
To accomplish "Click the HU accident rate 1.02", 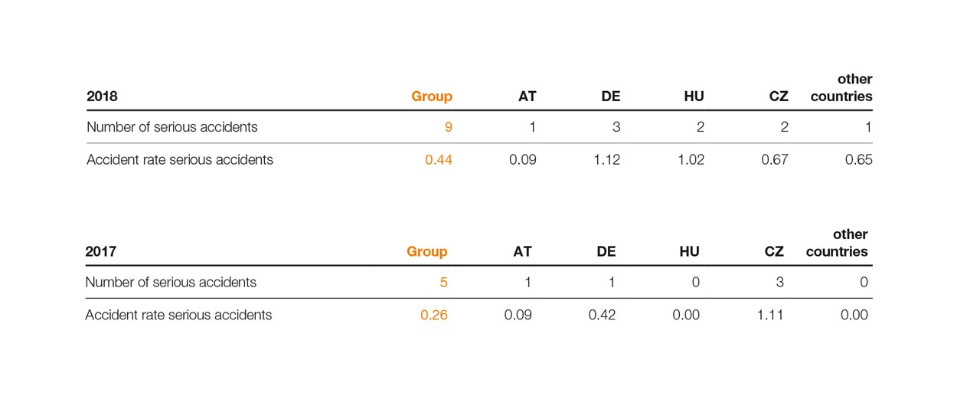I will coord(691,160).
